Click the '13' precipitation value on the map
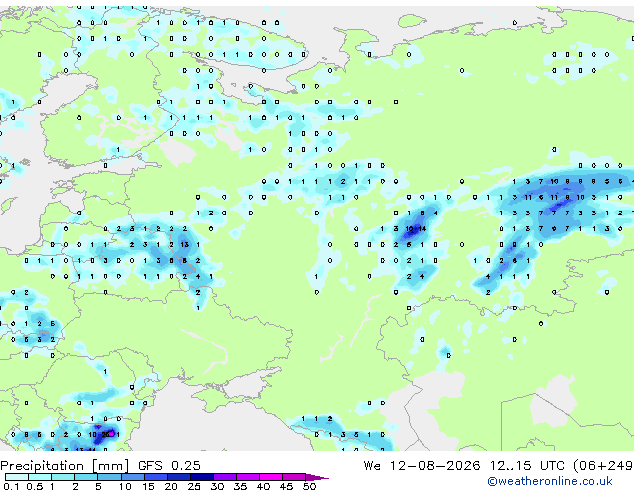 coord(185,245)
